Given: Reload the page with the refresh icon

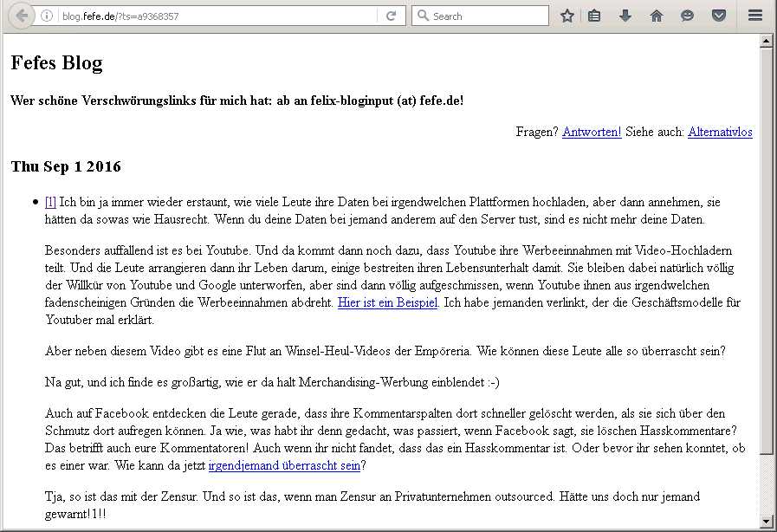Looking at the screenshot, I should pos(391,16).
